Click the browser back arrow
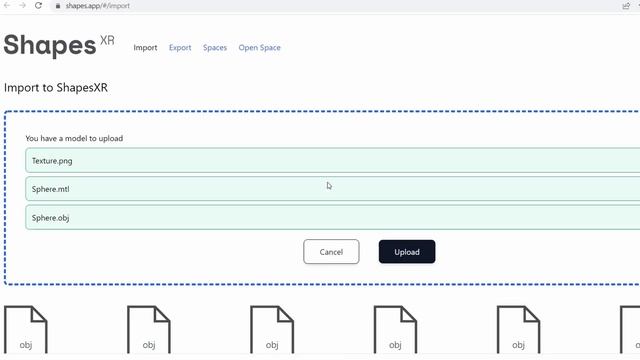Image resolution: width=640 pixels, height=360 pixels. click(7, 5)
